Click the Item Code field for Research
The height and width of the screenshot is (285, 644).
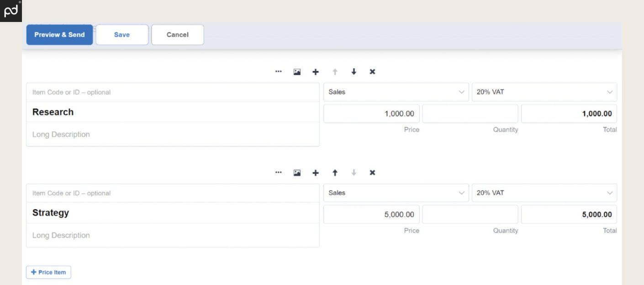pyautogui.click(x=137, y=92)
